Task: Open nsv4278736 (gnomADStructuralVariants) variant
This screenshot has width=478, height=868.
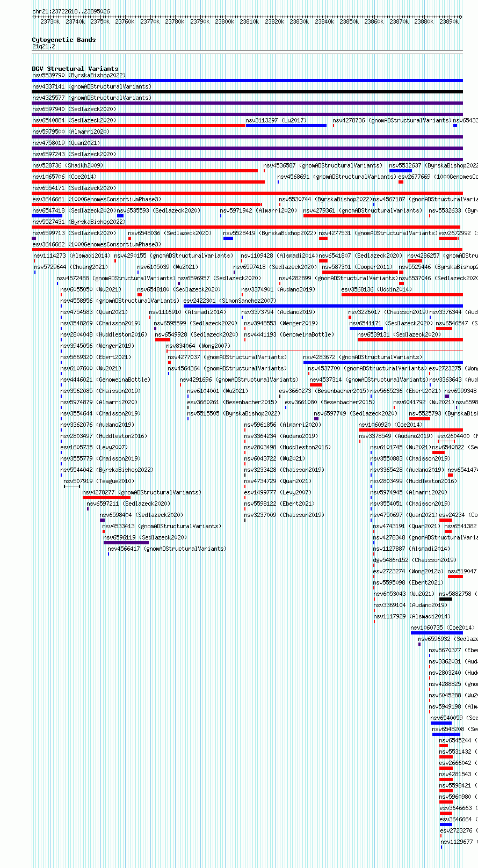Action: [392, 120]
